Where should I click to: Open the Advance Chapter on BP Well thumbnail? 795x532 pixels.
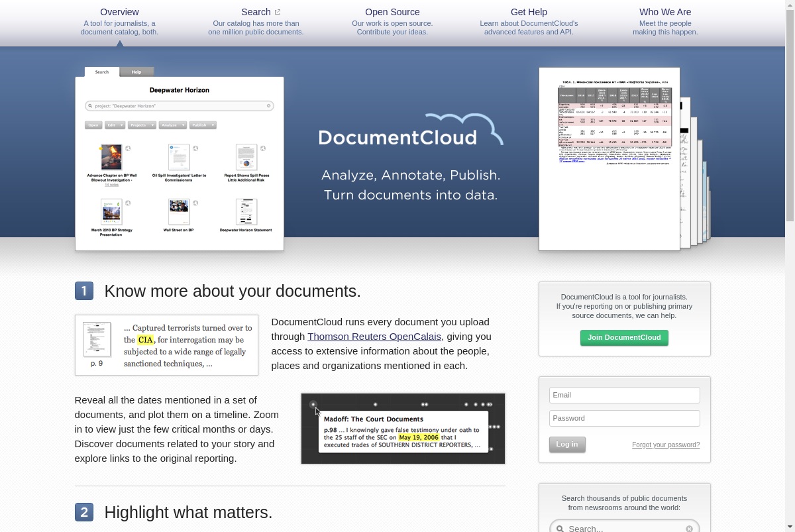pyautogui.click(x=111, y=158)
